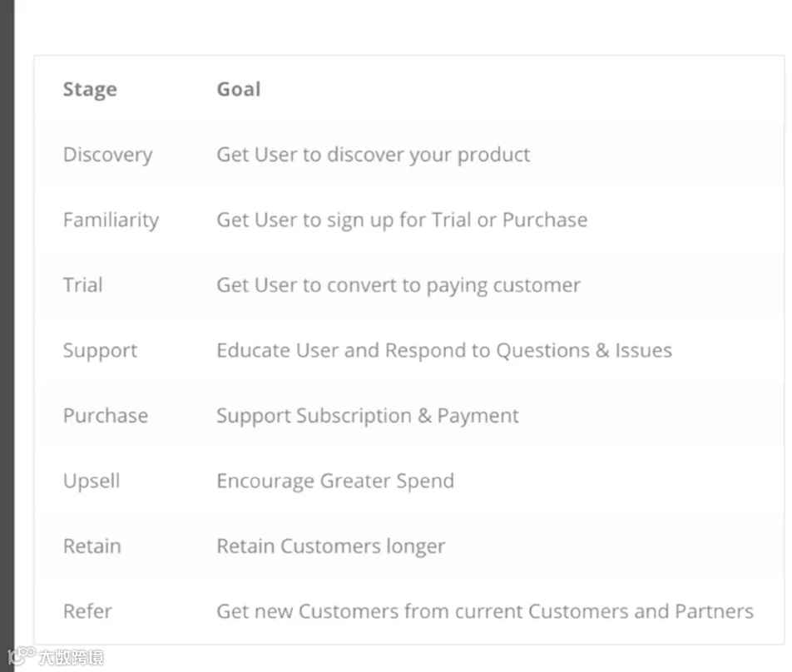Click the Stage column header
This screenshot has width=792, height=672.
point(90,90)
